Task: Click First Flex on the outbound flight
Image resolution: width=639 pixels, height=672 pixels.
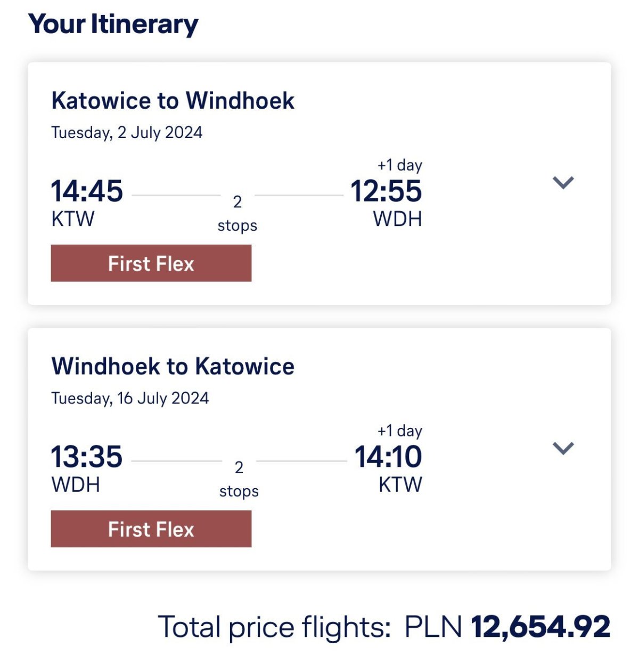Action: [x=151, y=263]
